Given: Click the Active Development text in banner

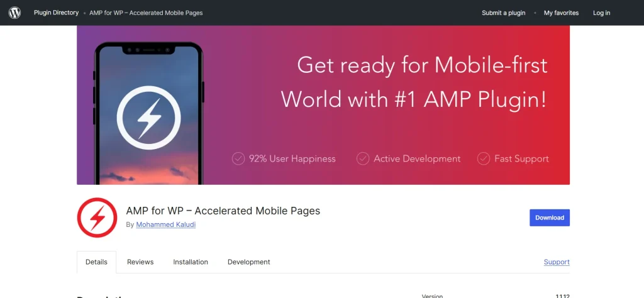Looking at the screenshot, I should [417, 158].
